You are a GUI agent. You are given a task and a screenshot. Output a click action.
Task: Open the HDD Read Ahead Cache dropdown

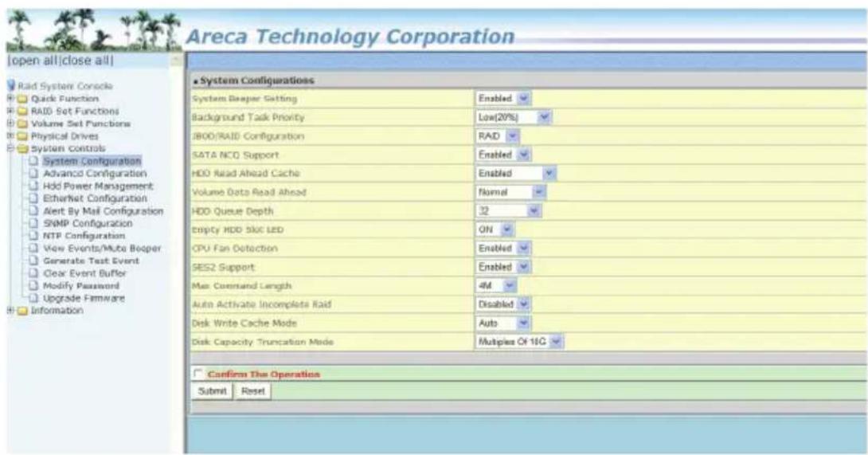tap(515, 174)
